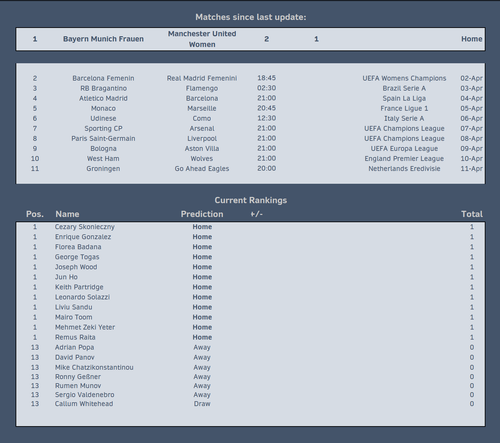The height and width of the screenshot is (443, 500).
Task: Select 'Italy Serie A' competition
Action: pyautogui.click(x=404, y=118)
